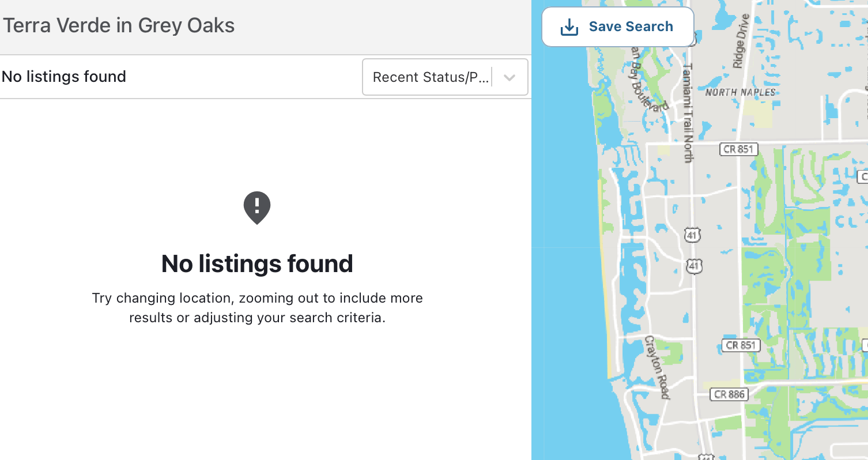The width and height of the screenshot is (868, 460).
Task: Click the Save Search button
Action: pos(618,27)
